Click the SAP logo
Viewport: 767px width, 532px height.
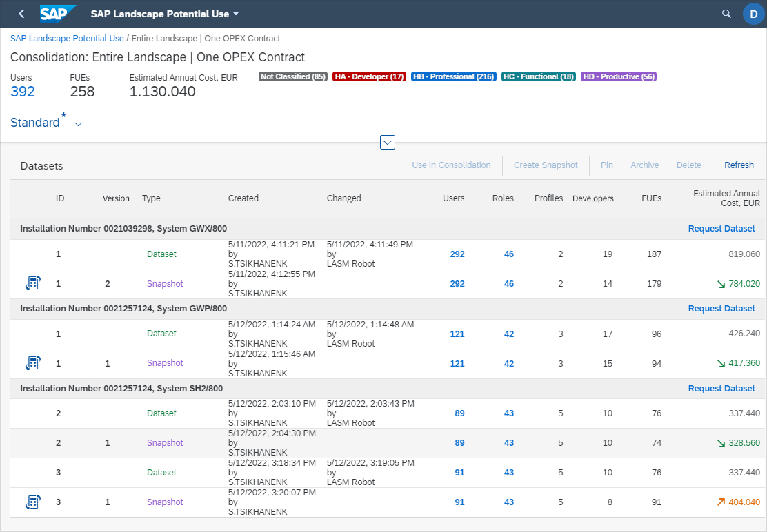(x=58, y=14)
